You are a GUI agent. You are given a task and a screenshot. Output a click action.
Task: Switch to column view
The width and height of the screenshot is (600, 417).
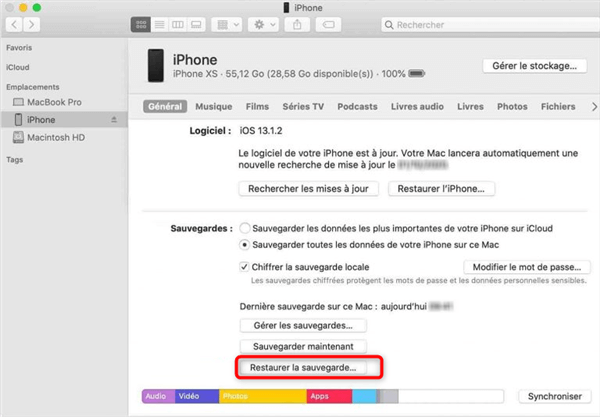tap(178, 25)
